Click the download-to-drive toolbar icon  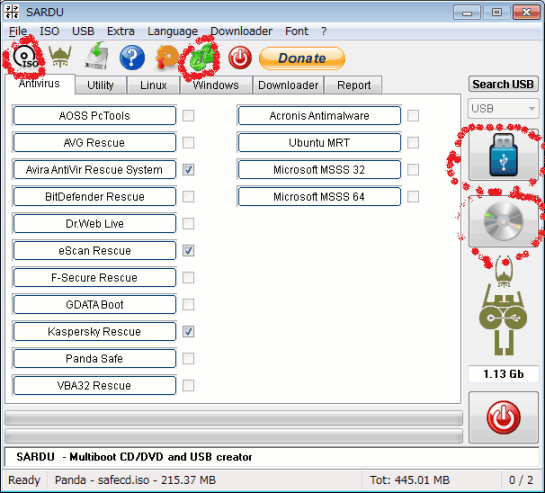pos(97,56)
